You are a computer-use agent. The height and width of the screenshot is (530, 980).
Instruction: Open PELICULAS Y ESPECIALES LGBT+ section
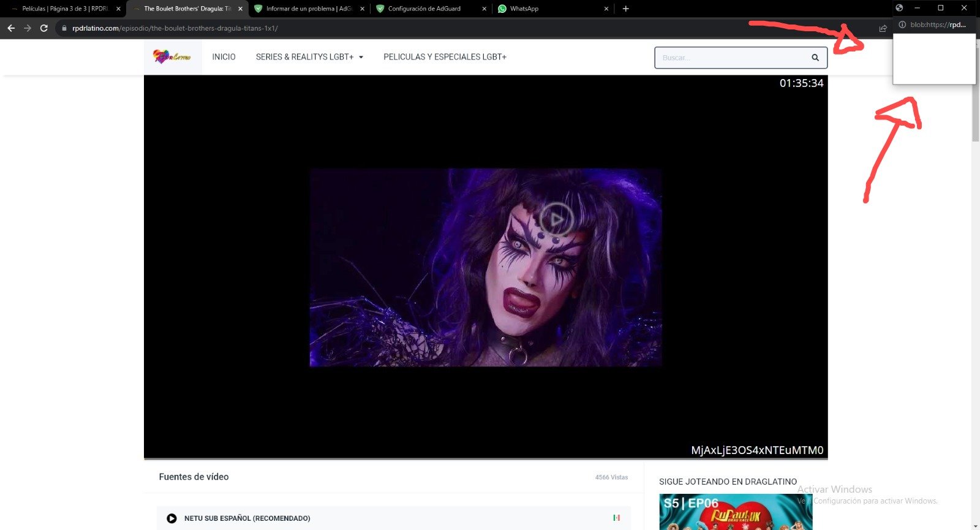445,57
